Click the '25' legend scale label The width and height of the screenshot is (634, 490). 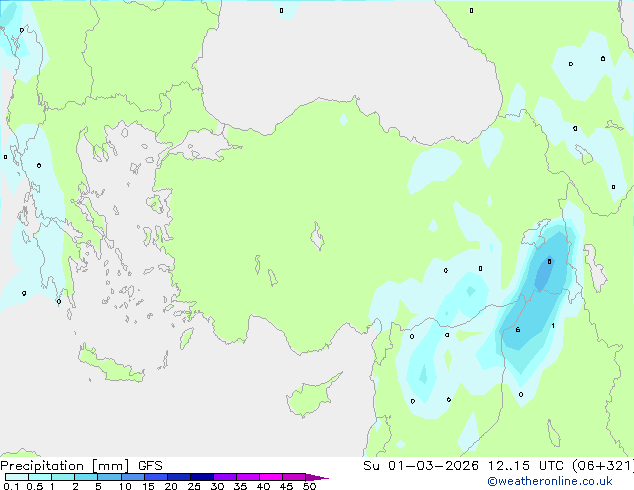(194, 486)
